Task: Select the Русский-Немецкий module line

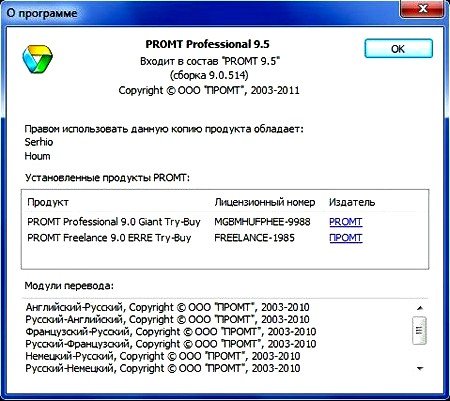Action: coord(163,368)
